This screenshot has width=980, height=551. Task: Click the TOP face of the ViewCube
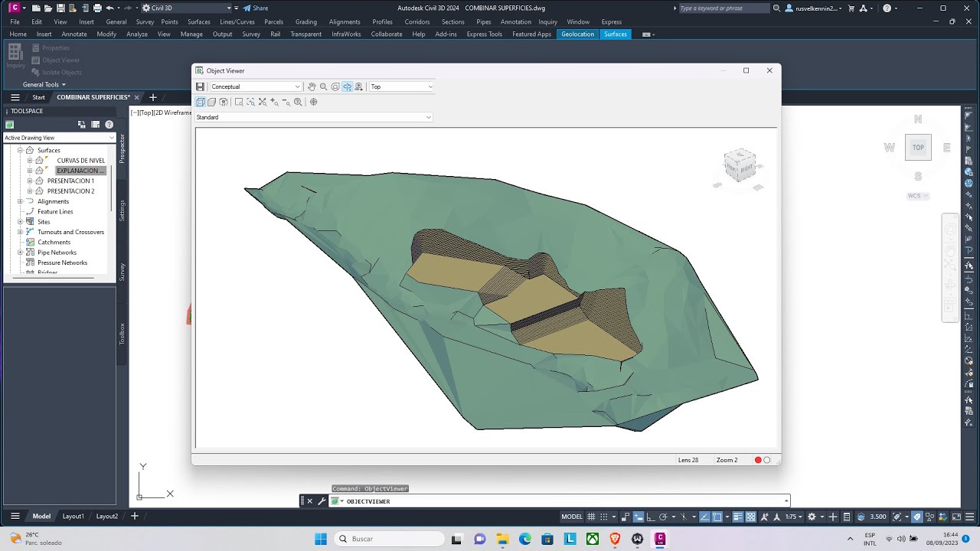(918, 147)
